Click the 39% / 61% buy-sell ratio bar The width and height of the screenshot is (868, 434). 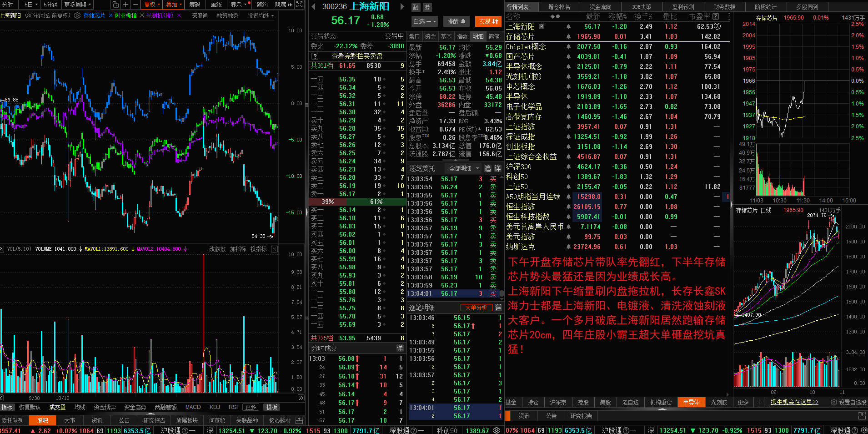click(356, 202)
